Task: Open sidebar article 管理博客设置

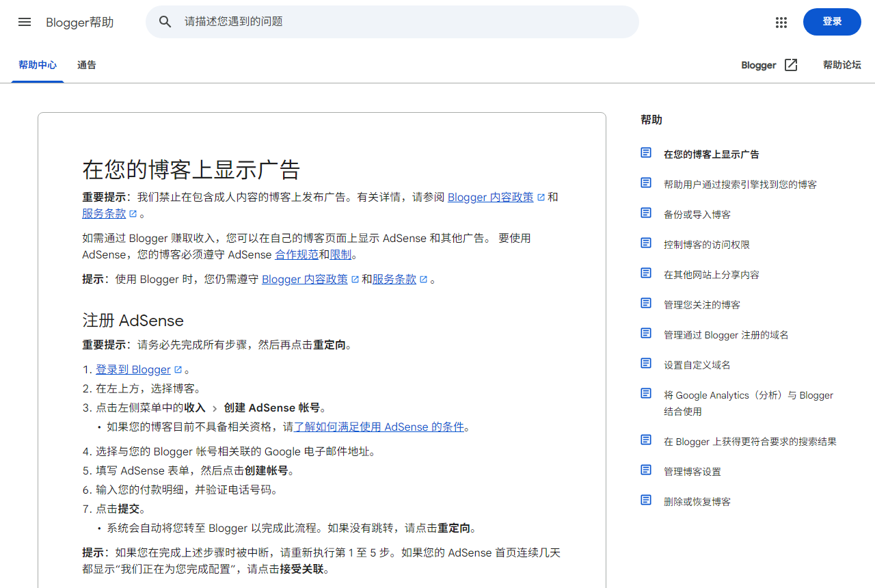Action: point(692,472)
